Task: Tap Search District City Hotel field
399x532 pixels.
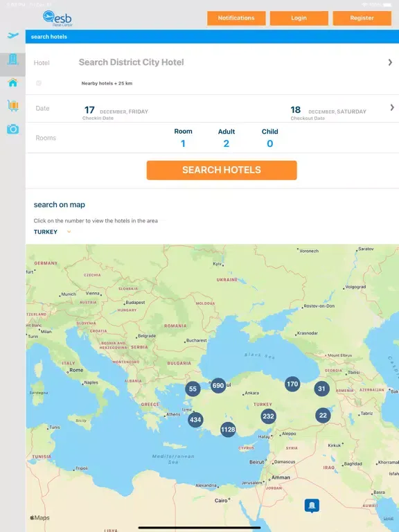Action: click(132, 62)
